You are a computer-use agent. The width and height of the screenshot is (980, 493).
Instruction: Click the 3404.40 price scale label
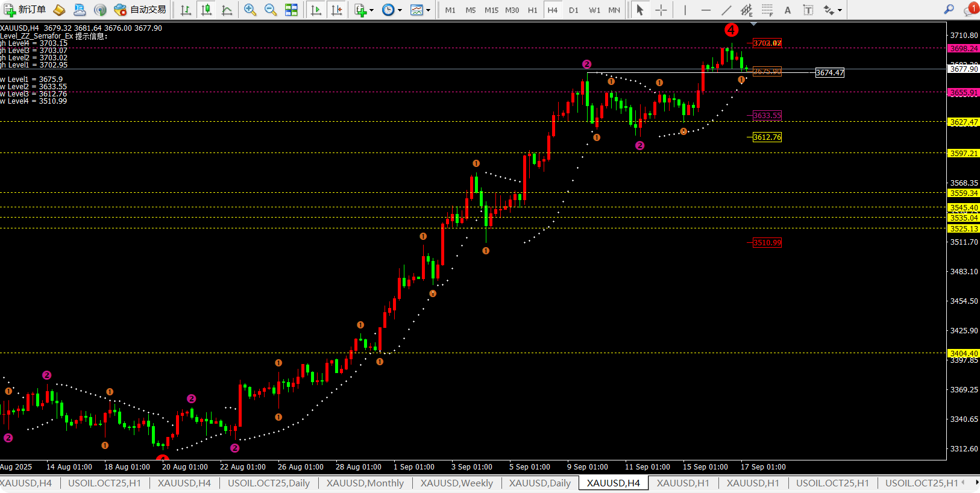point(964,353)
